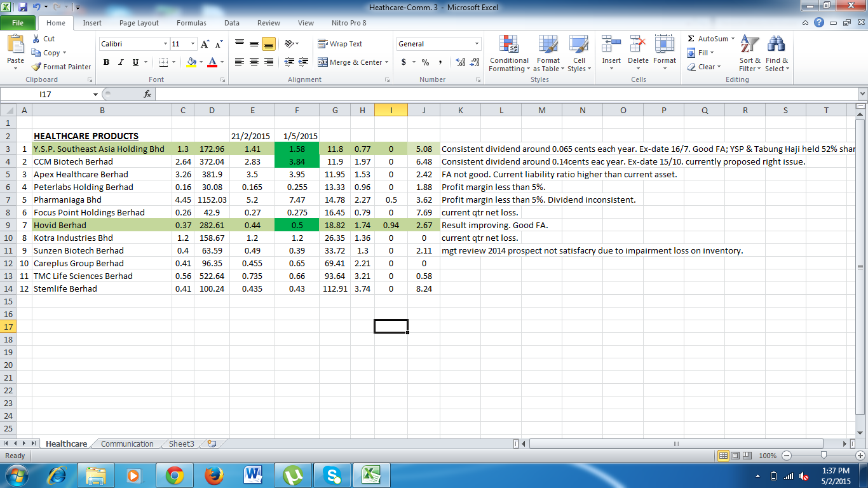Screen dimensions: 868x488
Task: Decrease the cell indent
Action: (290, 62)
